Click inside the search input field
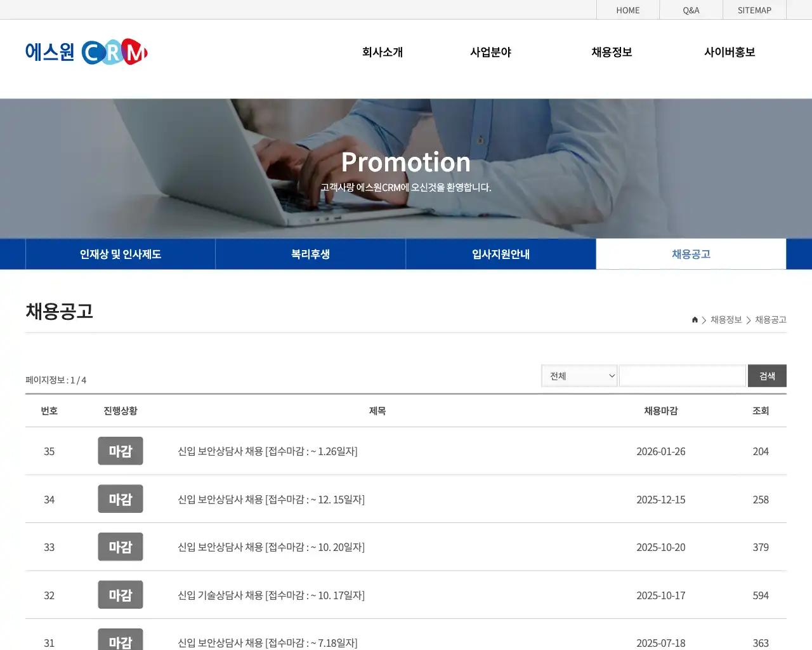This screenshot has height=650, width=812. pos(683,375)
